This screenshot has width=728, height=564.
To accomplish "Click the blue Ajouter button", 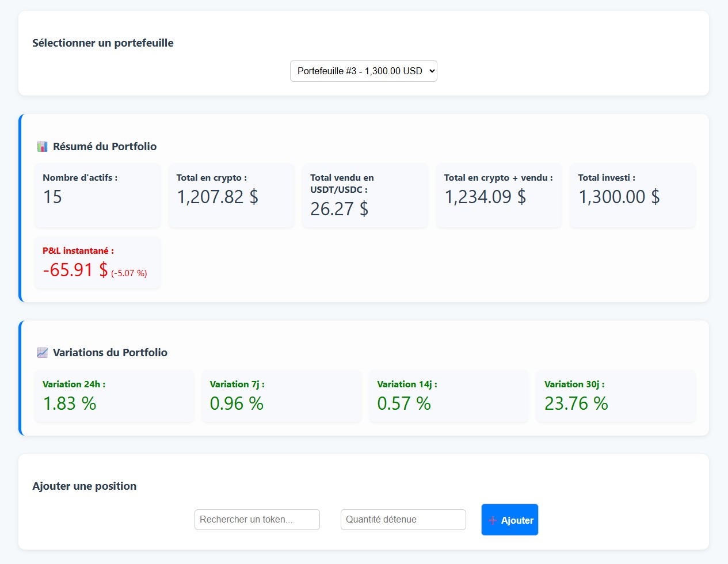I will pos(509,520).
